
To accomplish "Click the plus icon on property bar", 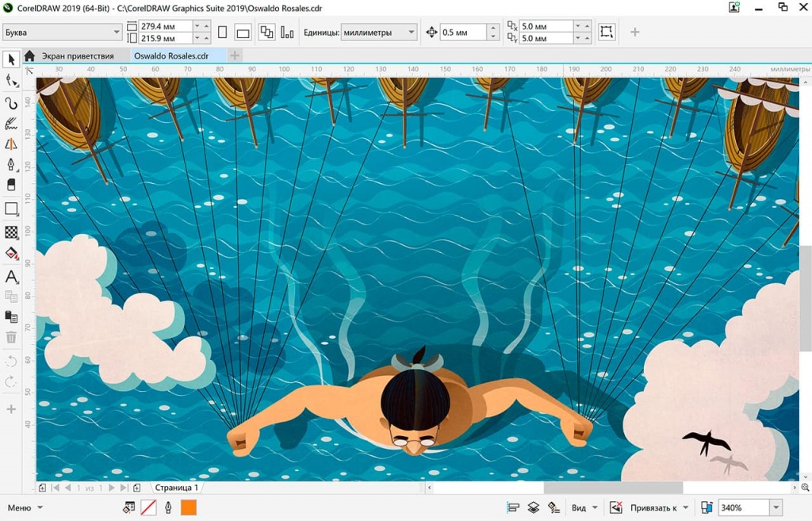I will click(x=634, y=32).
